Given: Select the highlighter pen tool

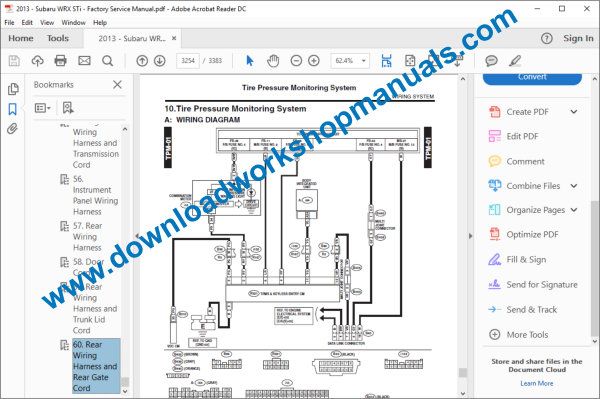Looking at the screenshot, I should coord(515,61).
